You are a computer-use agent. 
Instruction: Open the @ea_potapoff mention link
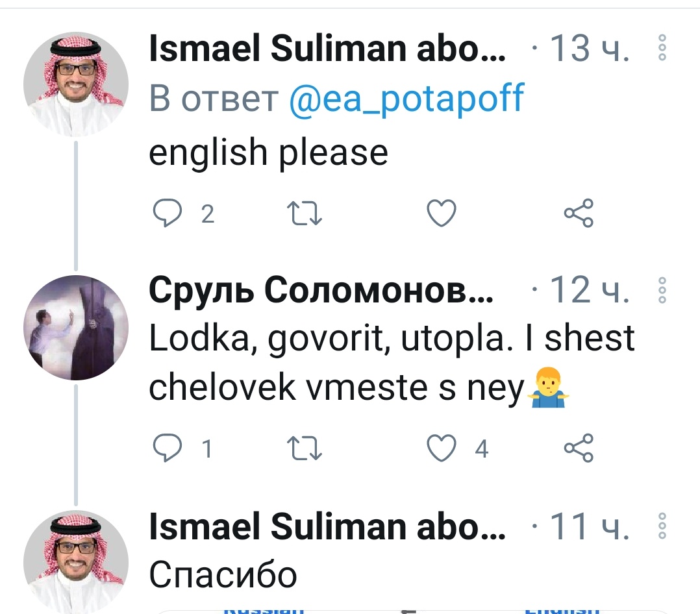406,99
